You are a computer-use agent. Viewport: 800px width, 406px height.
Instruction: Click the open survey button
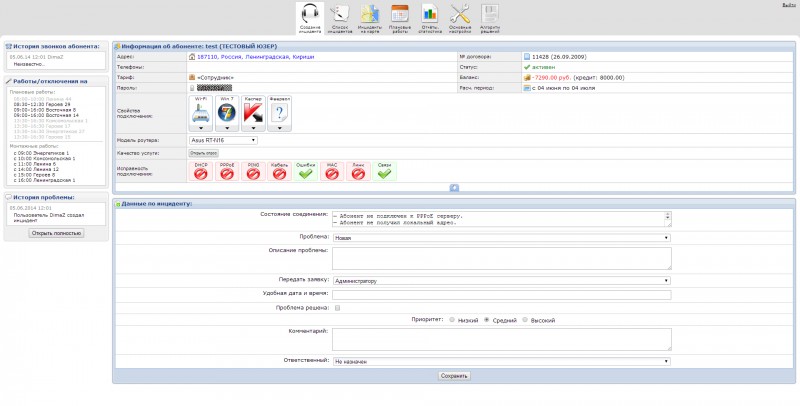[204, 153]
